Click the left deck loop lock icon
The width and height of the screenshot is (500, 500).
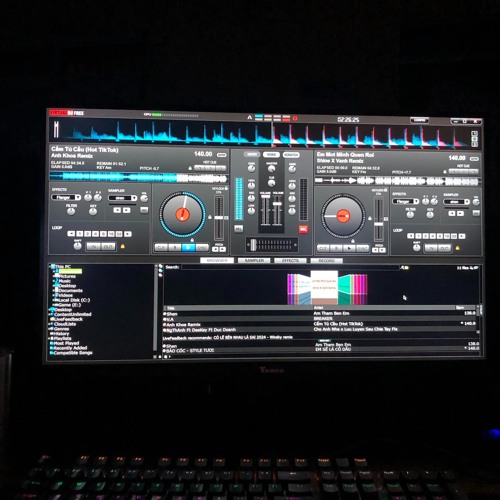pyautogui.click(x=123, y=246)
